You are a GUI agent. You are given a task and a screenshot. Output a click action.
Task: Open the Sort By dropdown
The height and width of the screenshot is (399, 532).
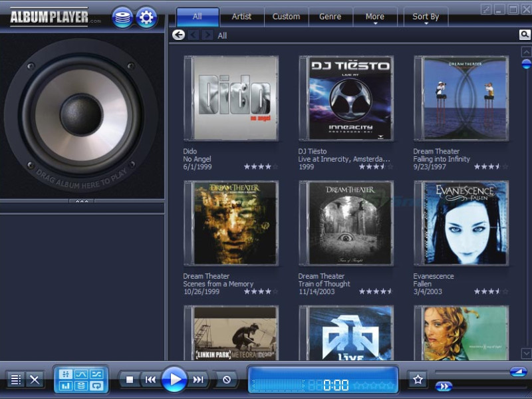426,17
